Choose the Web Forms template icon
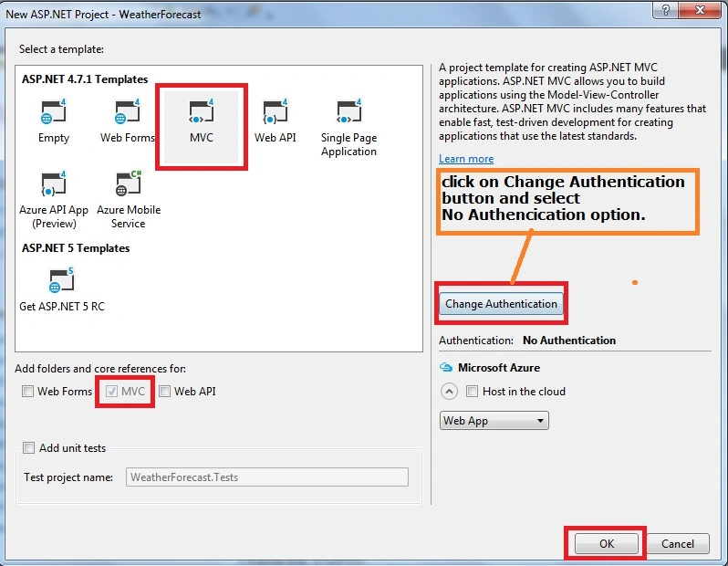 tap(127, 111)
